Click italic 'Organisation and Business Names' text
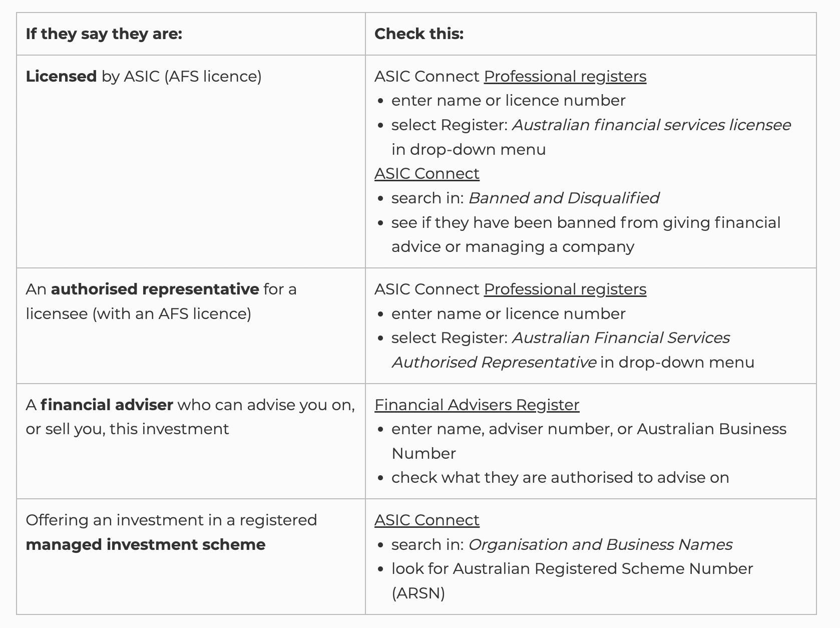The height and width of the screenshot is (628, 840). click(600, 545)
